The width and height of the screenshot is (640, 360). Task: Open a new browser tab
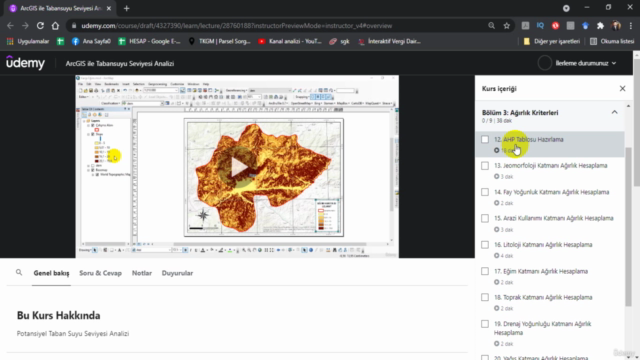point(127,8)
